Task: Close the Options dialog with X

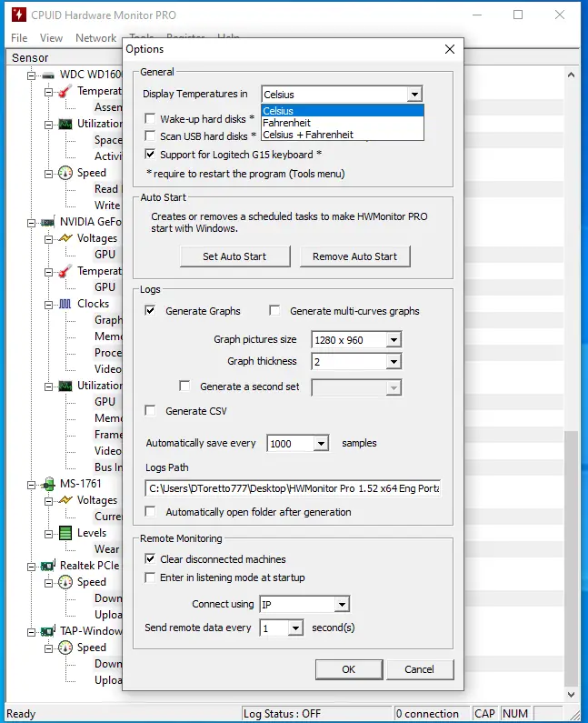Action: (450, 49)
